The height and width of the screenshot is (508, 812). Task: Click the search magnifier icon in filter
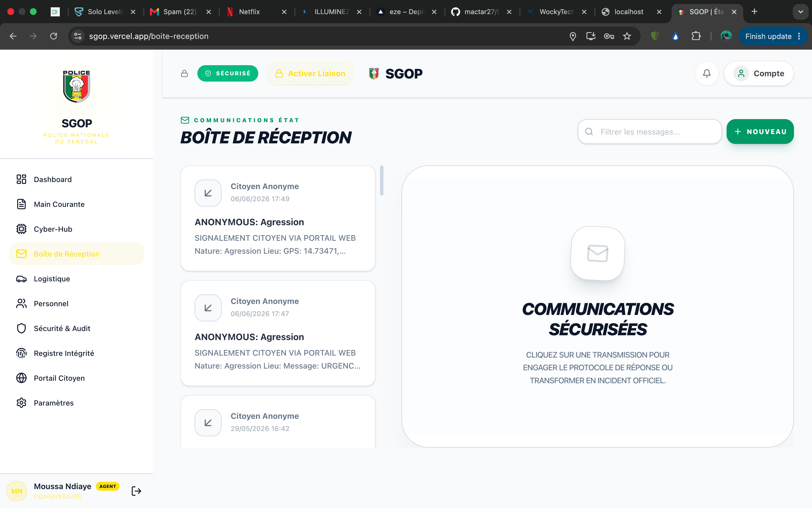(589, 132)
